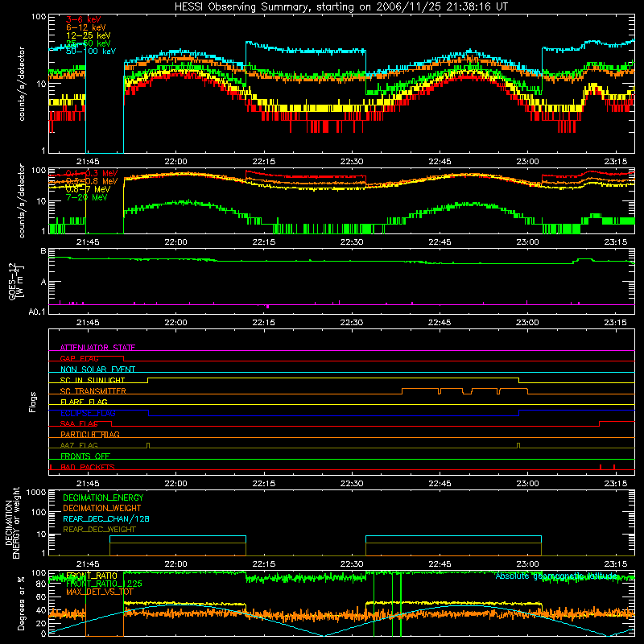Click the MAX_DET_VS_TOT legend entry
This screenshot has width=644, height=644.
(100, 592)
